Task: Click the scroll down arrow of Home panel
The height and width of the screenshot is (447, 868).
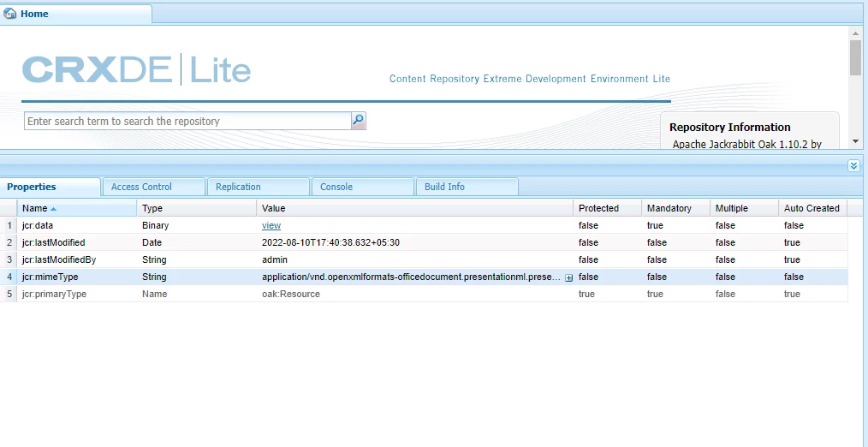Action: [x=855, y=142]
